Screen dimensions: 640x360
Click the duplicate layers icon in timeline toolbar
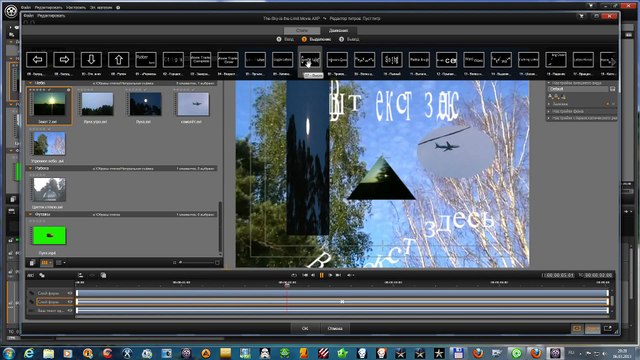point(103,275)
